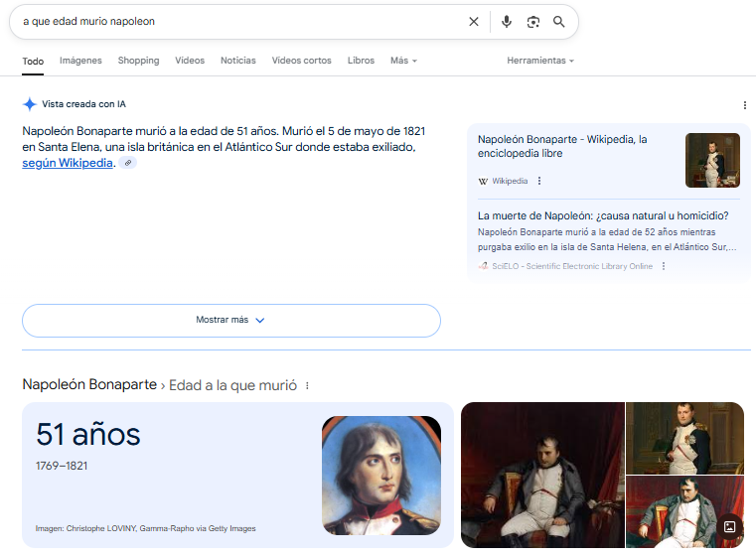The height and width of the screenshot is (557, 756).
Task: Click the young Napoleon portrait thumbnail
Action: click(380, 475)
